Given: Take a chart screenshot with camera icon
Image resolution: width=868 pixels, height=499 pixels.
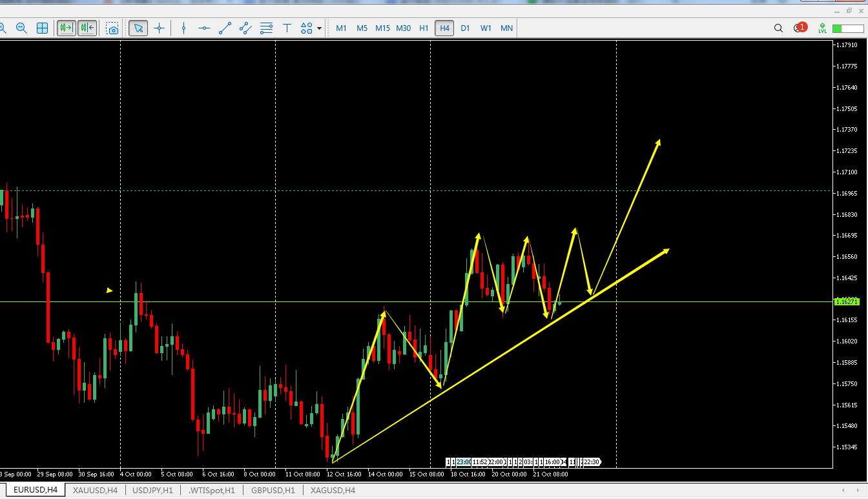Looking at the screenshot, I should pos(113,28).
